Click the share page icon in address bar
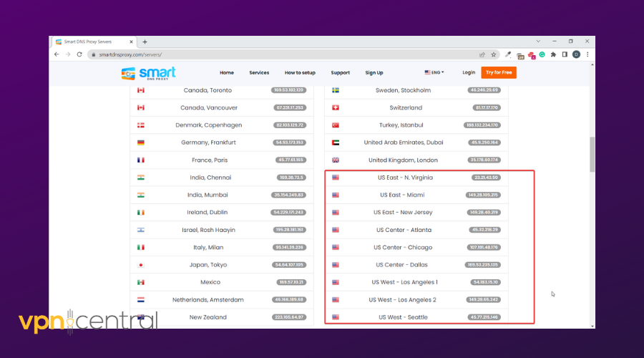The image size is (644, 358). coord(482,54)
